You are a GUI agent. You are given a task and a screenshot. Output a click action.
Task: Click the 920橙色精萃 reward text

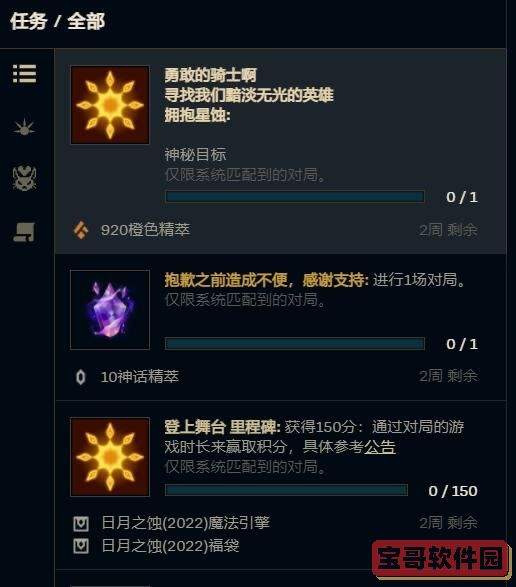click(x=145, y=230)
